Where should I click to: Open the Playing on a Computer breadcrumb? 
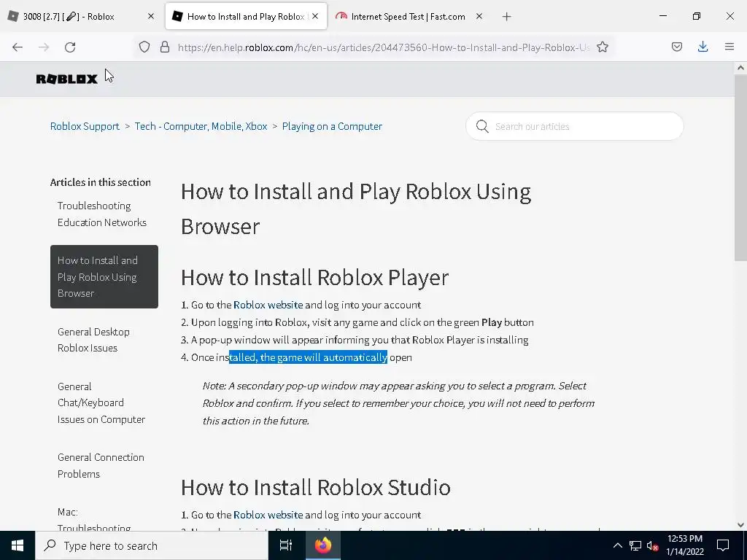click(332, 126)
